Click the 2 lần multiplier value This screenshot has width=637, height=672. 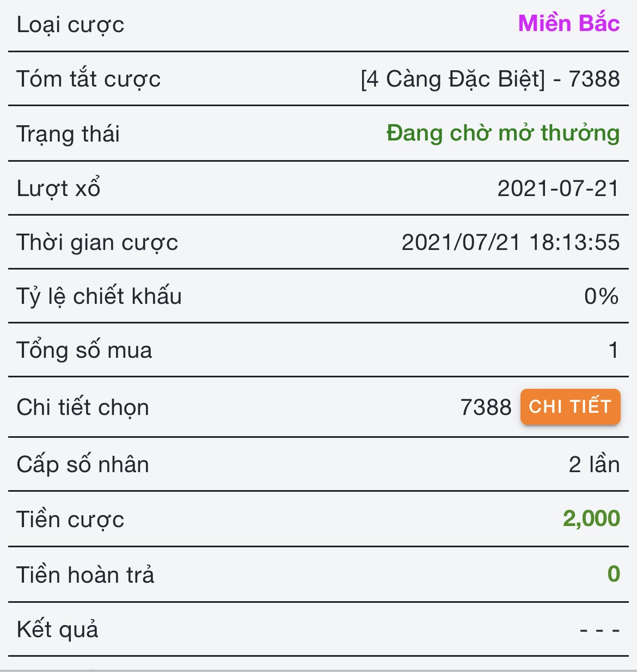(x=594, y=465)
